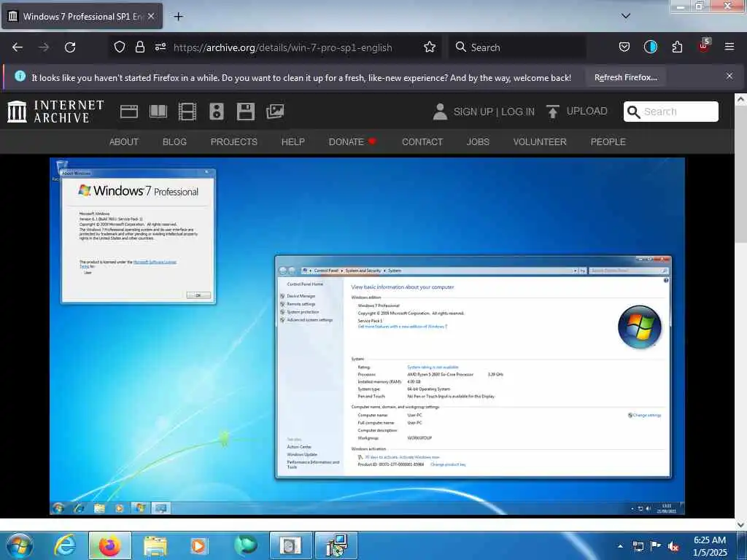
Task: Open the HELP menu item
Action: point(293,142)
